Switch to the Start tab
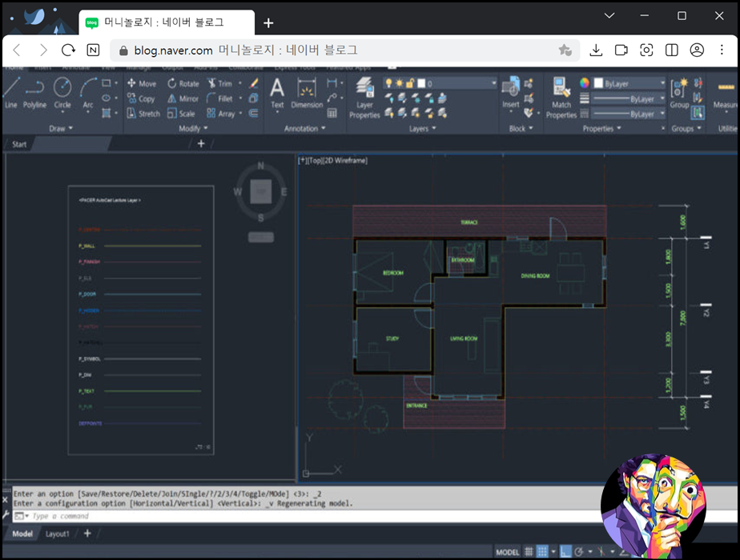 pos(19,144)
